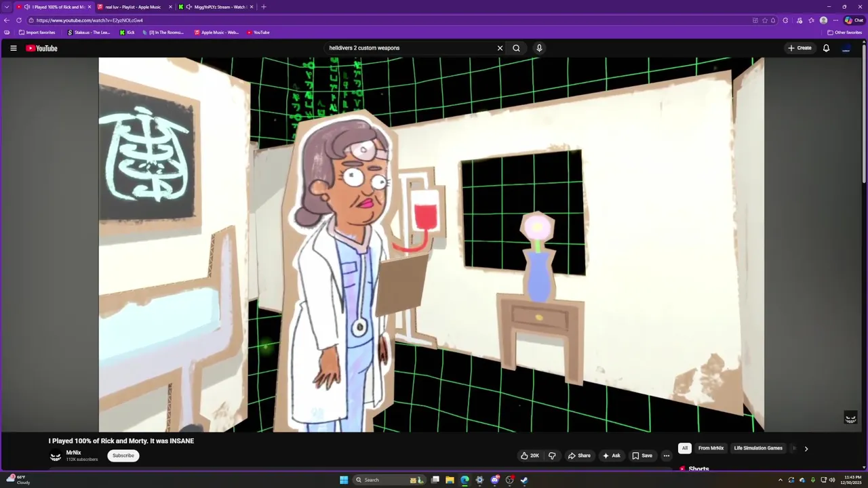Open the YouTube guide hamburger menu
Screen dimensions: 868x488
coord(13,48)
